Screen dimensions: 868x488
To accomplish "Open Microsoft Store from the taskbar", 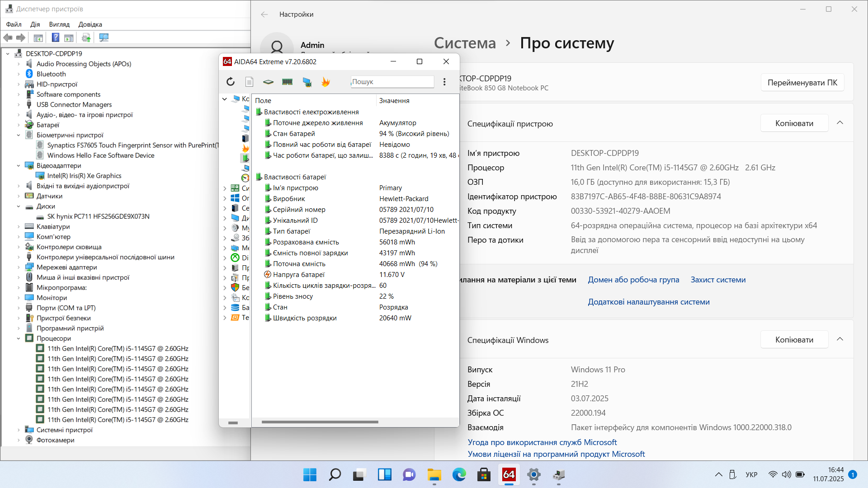I will [x=484, y=474].
